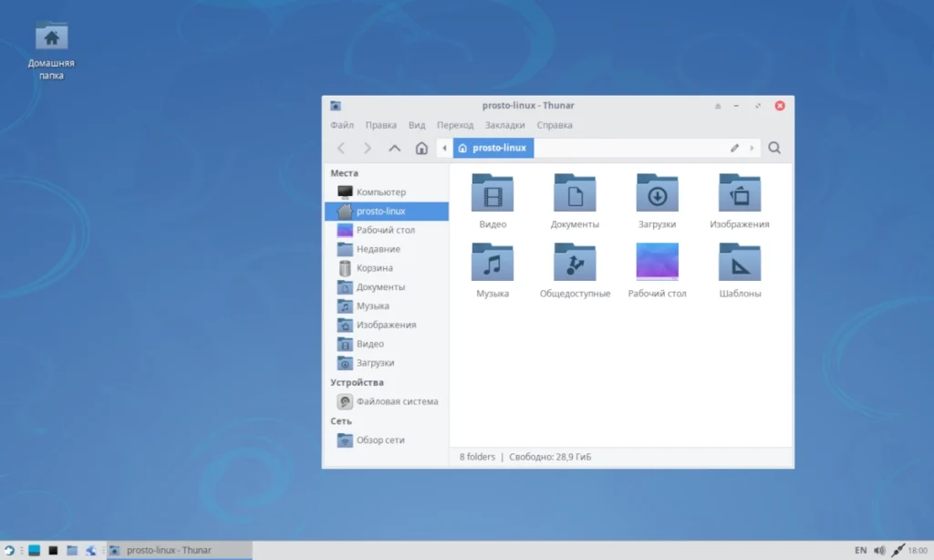Open Файловая система under Устройства
Screen dimensions: 934x560
(x=387, y=401)
